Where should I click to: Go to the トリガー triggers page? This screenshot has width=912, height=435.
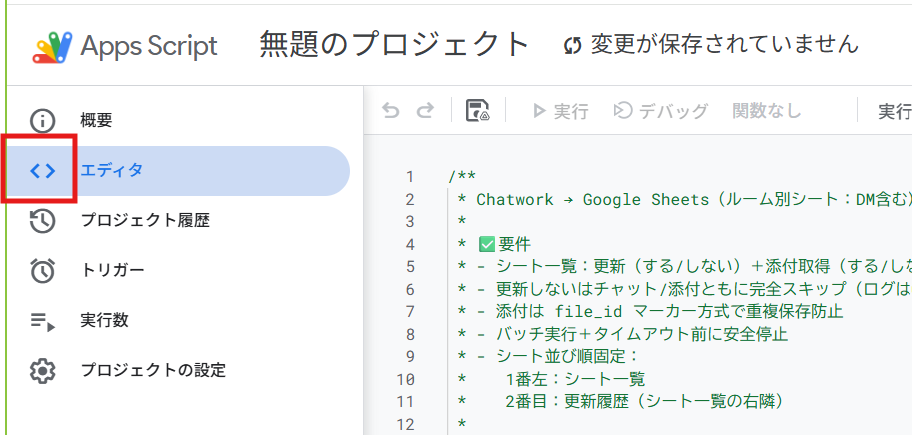[112, 271]
